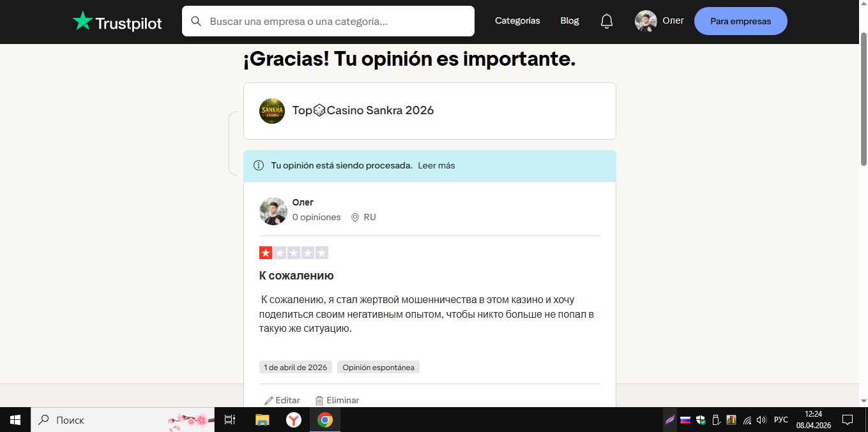
Task: Open the Wi-Fi network tray icon
Action: (747, 420)
